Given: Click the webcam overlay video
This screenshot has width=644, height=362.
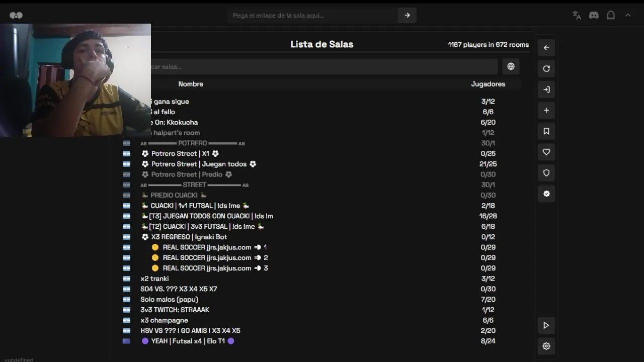Looking at the screenshot, I should tap(75, 80).
